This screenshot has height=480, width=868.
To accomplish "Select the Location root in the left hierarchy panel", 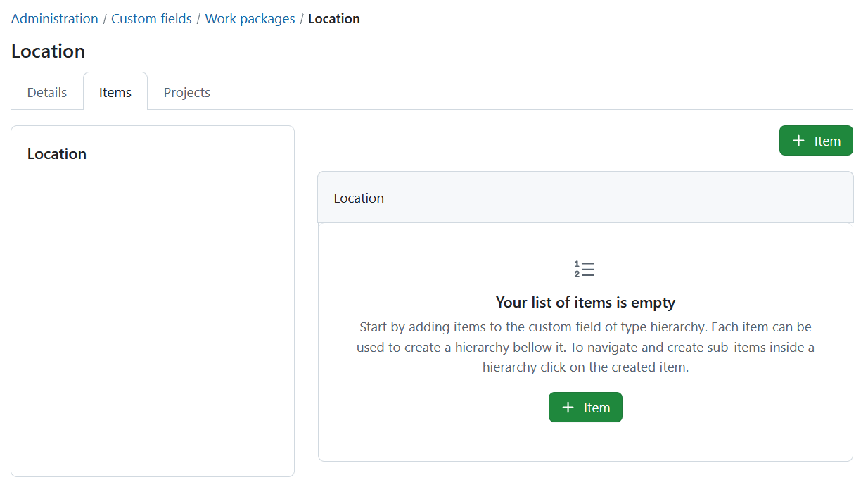I will (57, 153).
